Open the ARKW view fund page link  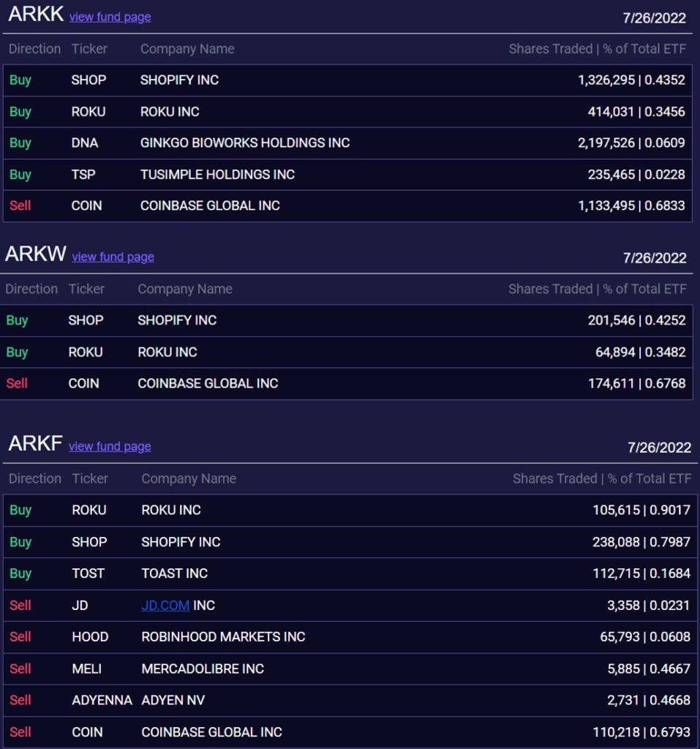113,257
